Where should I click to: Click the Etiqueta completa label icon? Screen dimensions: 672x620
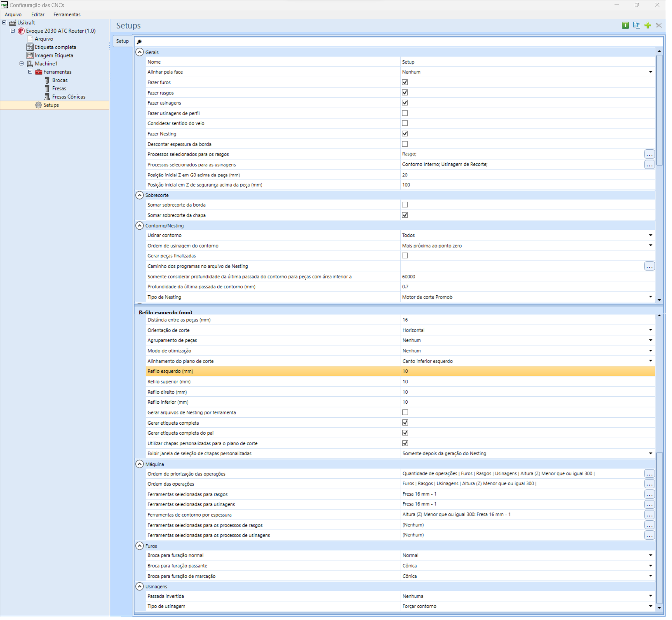[x=30, y=47]
